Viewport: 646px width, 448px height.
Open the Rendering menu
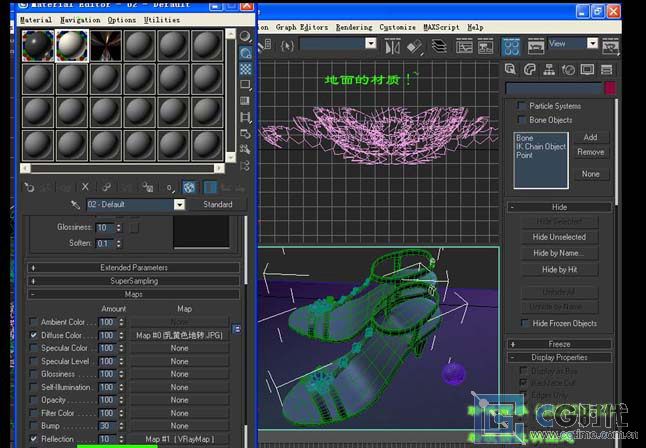click(x=354, y=28)
